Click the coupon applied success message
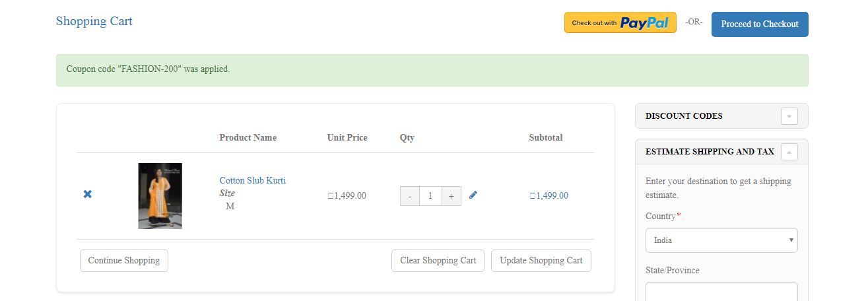Screen dimensions: 868x301 click(149, 69)
